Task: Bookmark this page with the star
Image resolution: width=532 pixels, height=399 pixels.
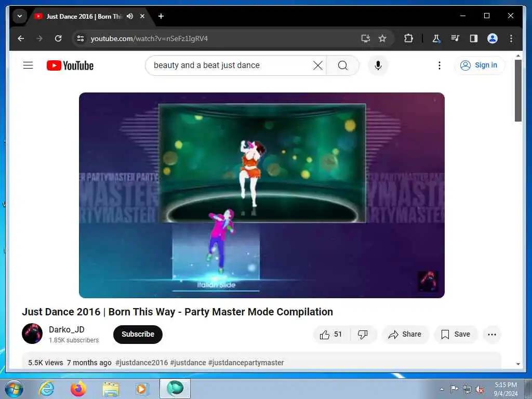Action: tap(382, 38)
